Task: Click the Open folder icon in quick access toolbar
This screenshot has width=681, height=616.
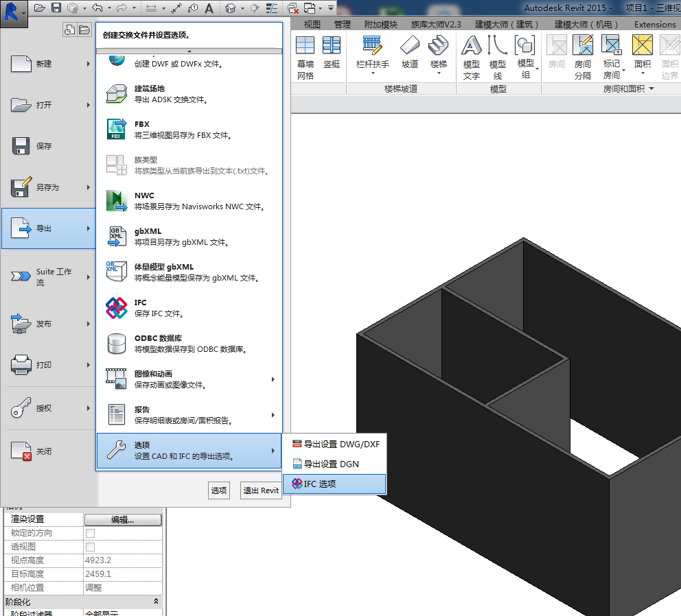Action: click(40, 8)
